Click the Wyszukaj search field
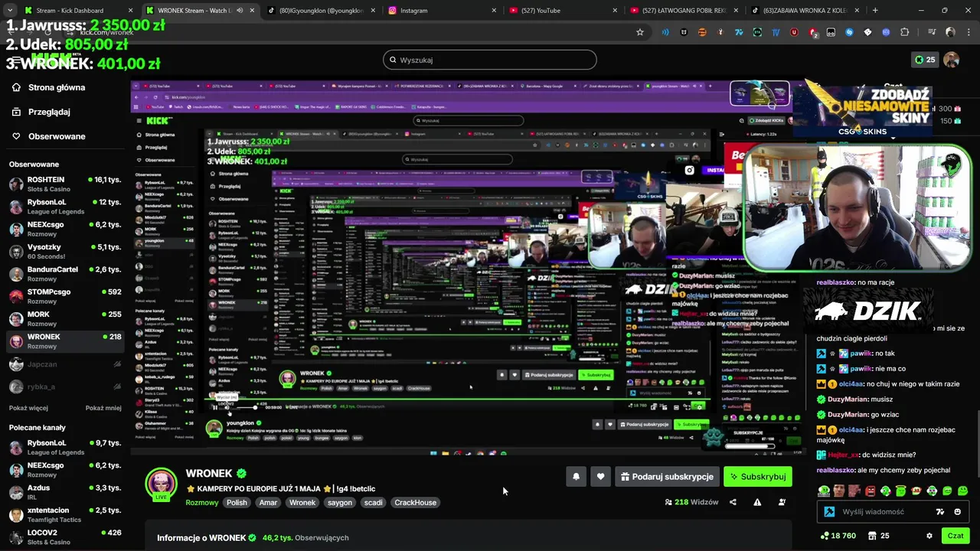This screenshot has height=551, width=980. pos(490,60)
